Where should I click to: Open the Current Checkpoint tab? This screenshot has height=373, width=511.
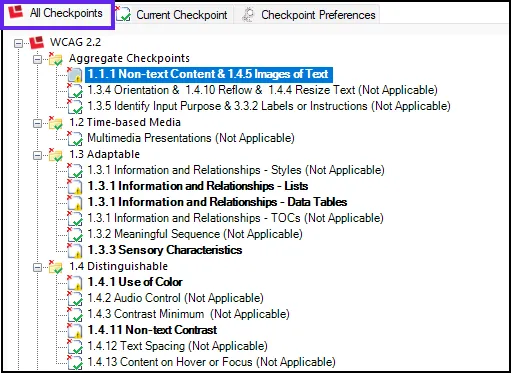174,15
